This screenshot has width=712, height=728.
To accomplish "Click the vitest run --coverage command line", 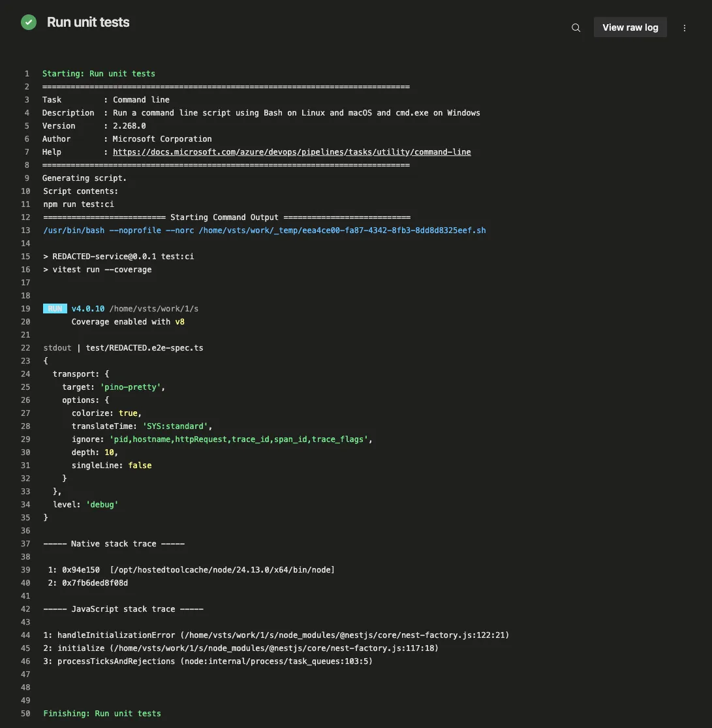I will [98, 269].
